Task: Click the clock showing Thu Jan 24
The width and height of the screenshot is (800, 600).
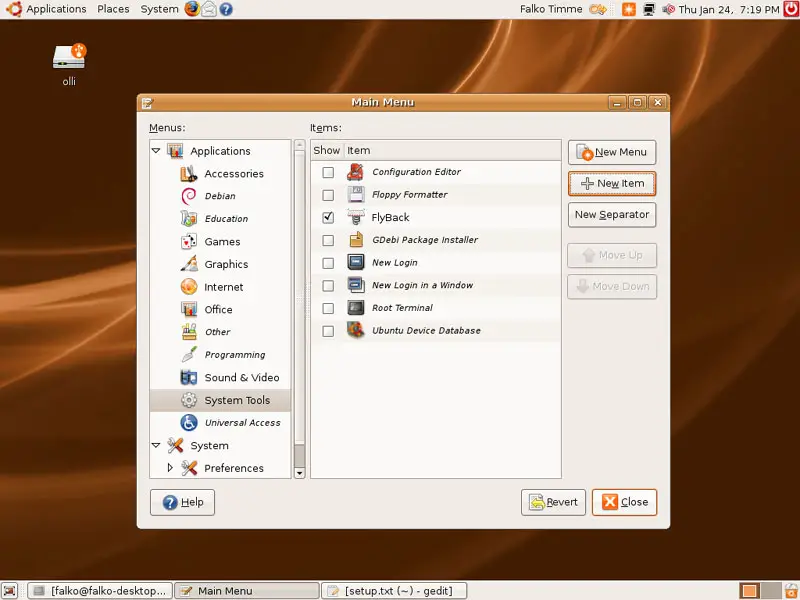Action: pos(729,9)
